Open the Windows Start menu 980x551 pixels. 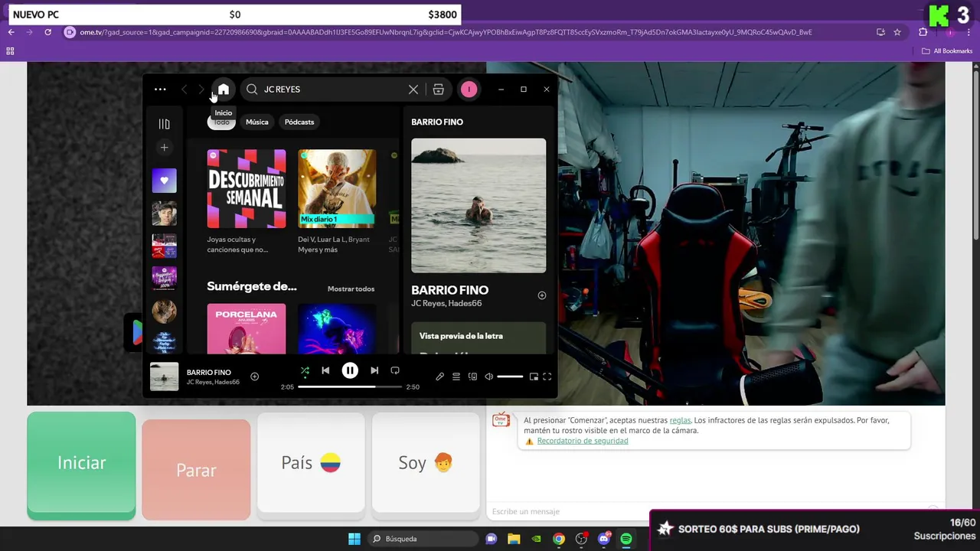tap(354, 539)
